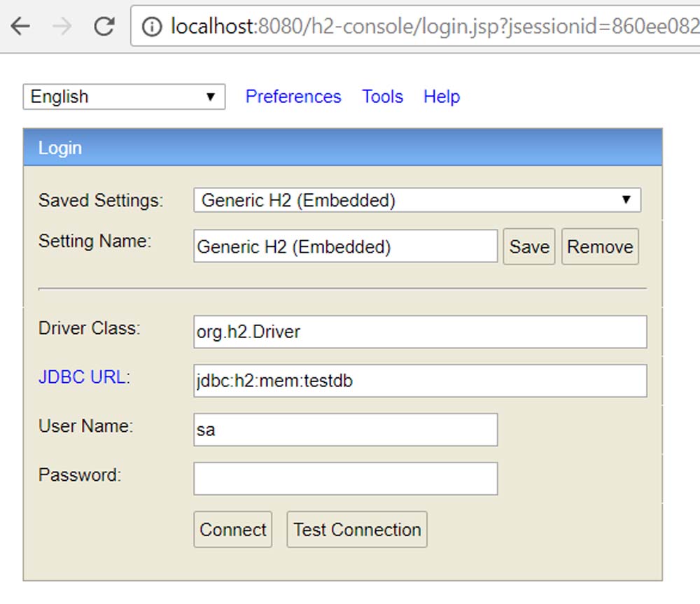Screen dimensions: 700x604
Task: Click the blue JDBC URL link label
Action: (83, 377)
